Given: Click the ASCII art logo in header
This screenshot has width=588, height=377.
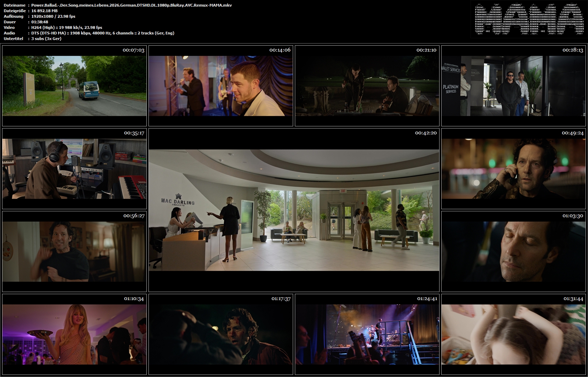Looking at the screenshot, I should point(529,19).
